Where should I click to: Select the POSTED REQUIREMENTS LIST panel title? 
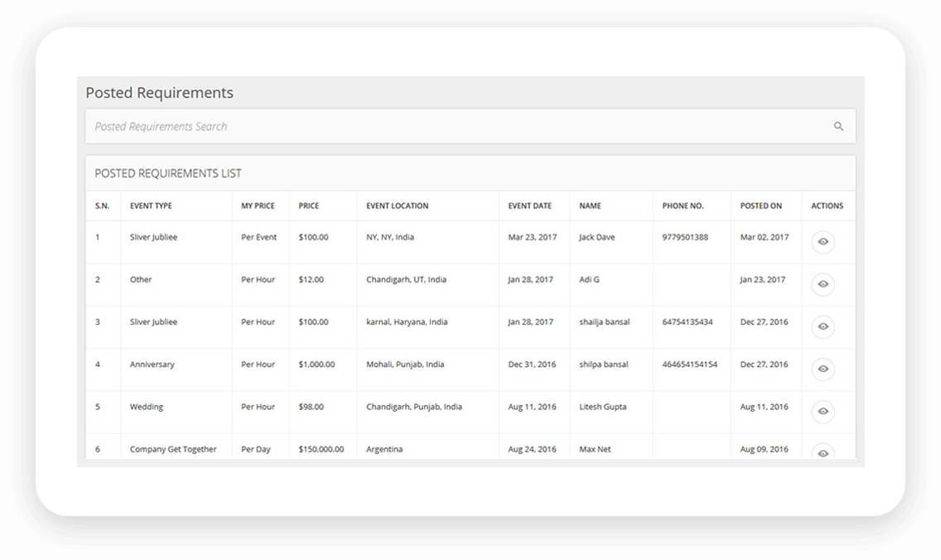[x=168, y=173]
